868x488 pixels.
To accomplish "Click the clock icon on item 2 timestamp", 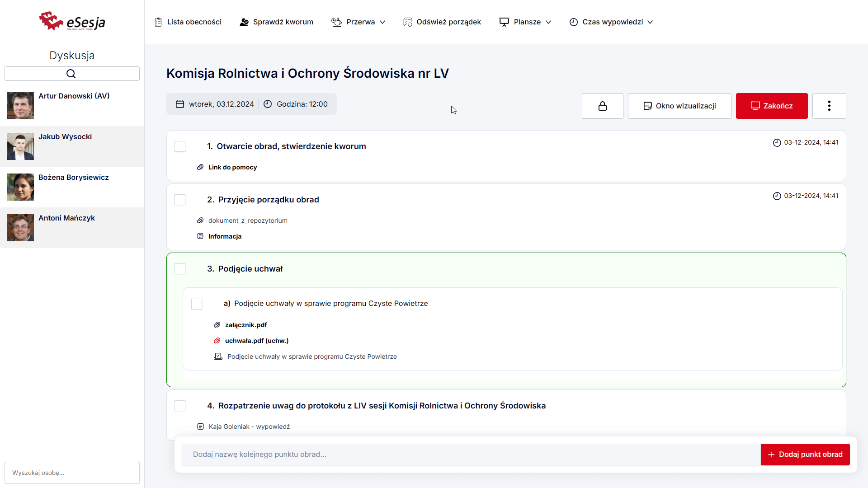I will point(777,196).
